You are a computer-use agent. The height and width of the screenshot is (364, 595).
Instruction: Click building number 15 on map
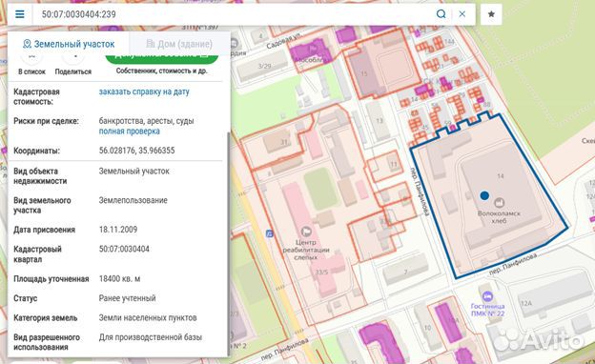pos(364,73)
